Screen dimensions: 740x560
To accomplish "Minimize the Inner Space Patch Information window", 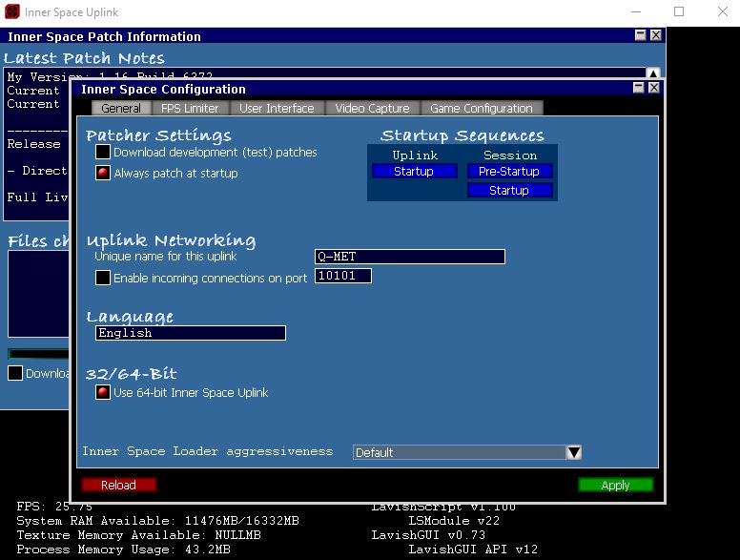I will click(641, 35).
